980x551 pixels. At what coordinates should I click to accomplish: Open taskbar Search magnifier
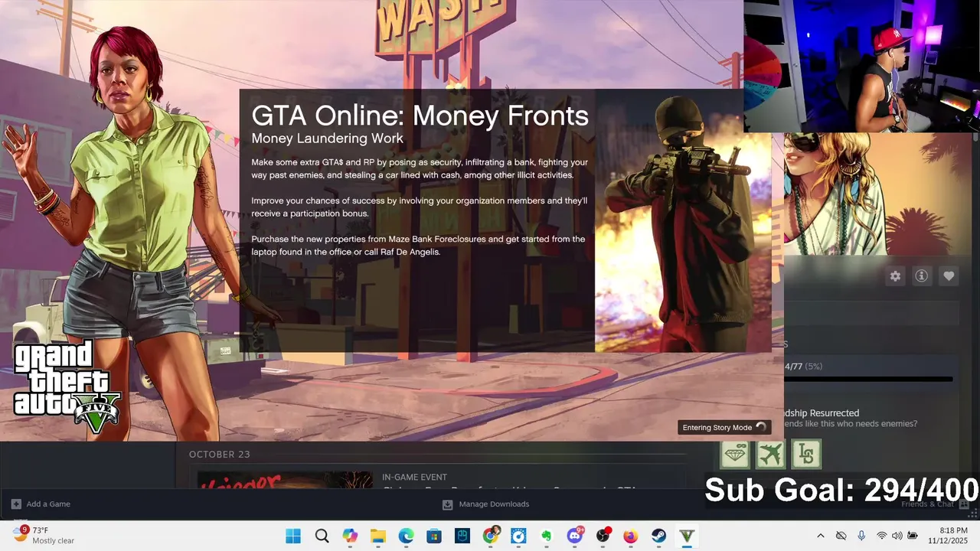(x=322, y=536)
